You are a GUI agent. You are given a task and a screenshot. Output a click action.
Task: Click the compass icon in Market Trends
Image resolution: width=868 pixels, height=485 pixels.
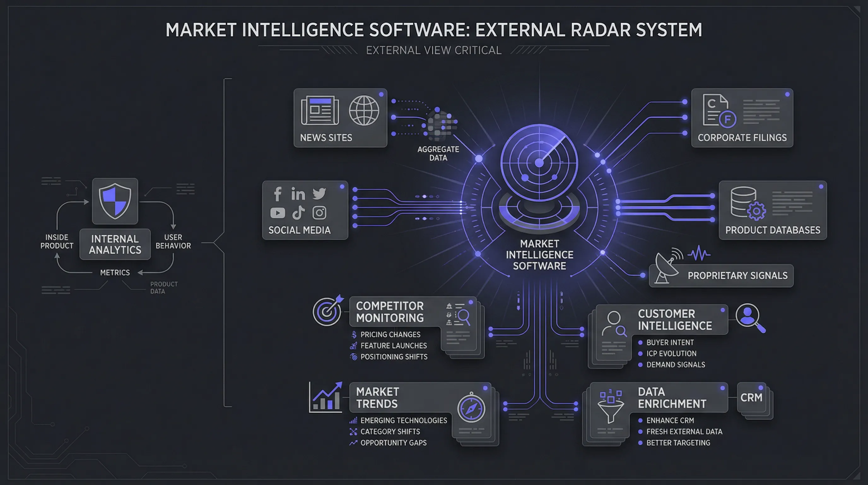pyautogui.click(x=471, y=409)
